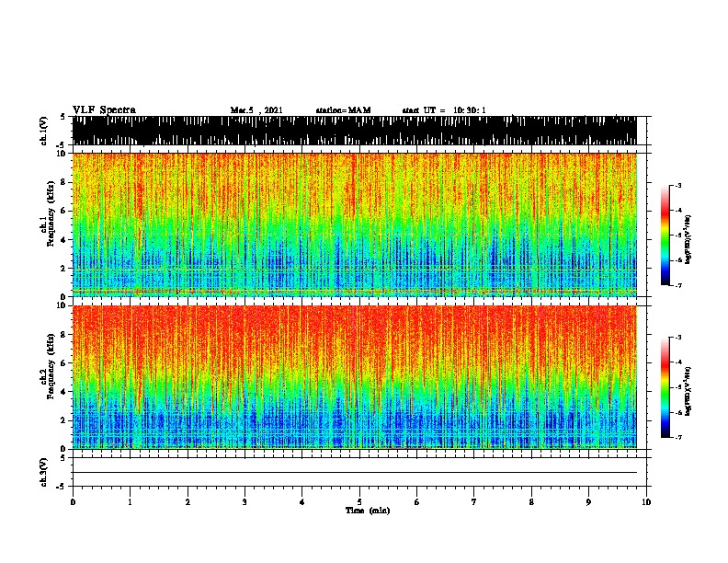The width and height of the screenshot is (728, 563).
Task: Click the time axis tick label "4"
Action: pos(302,502)
